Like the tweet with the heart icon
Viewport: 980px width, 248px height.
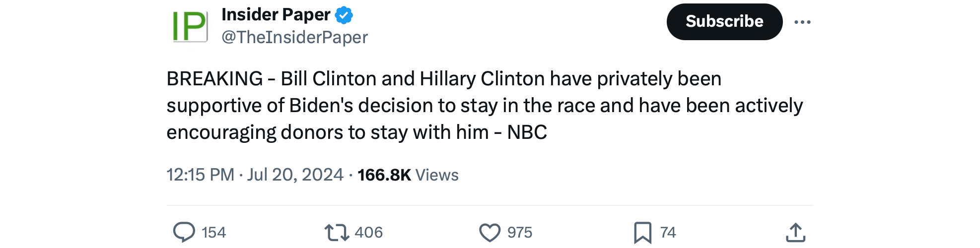point(490,232)
